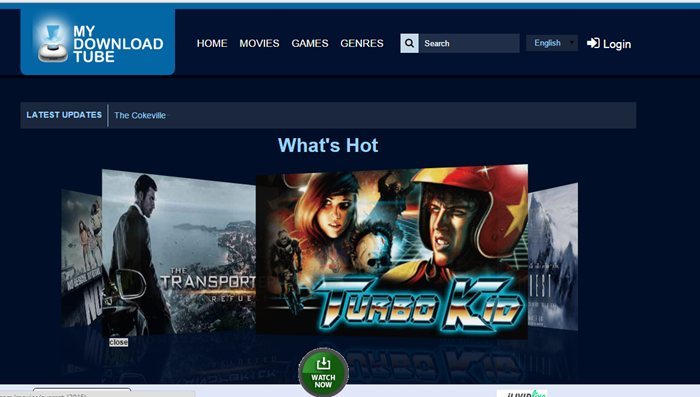Click the language dropdown arrow
Screen dimensions: 700x397
coord(571,43)
